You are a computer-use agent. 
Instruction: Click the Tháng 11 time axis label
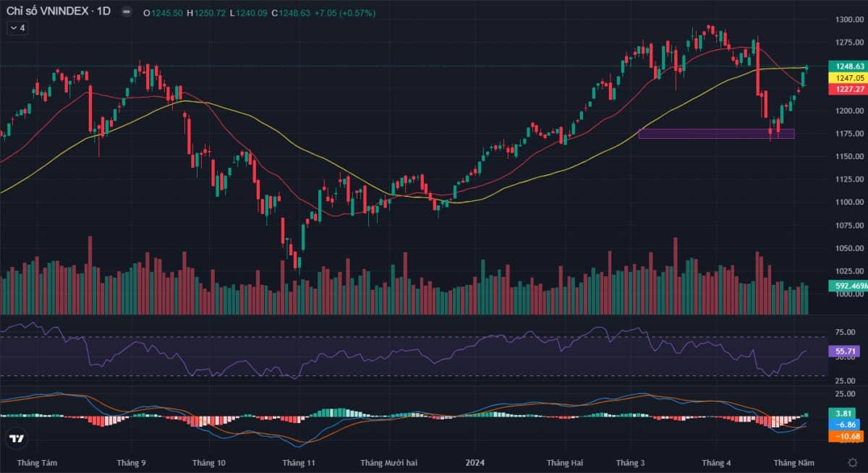pos(299,463)
